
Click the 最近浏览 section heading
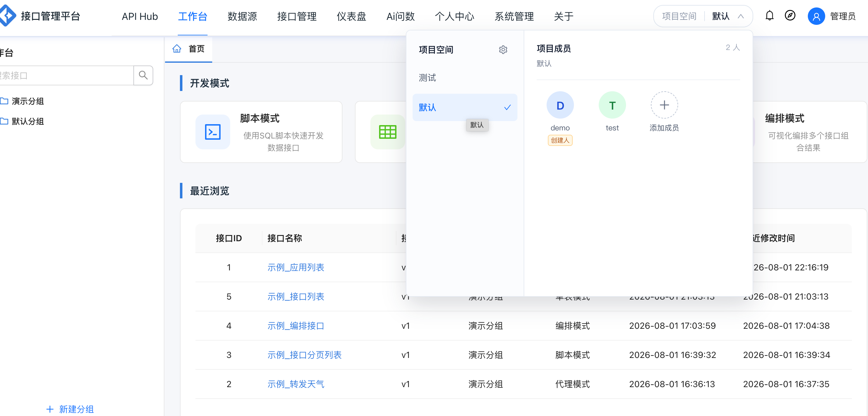point(210,191)
